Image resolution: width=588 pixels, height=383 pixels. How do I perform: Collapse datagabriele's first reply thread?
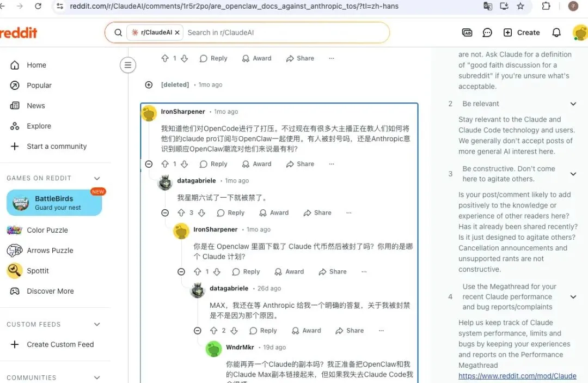pyautogui.click(x=165, y=212)
